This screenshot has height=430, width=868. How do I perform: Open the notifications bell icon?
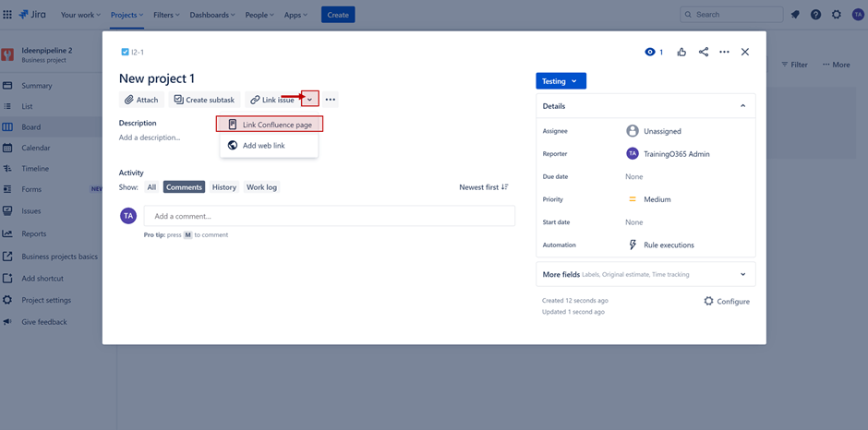click(x=795, y=15)
